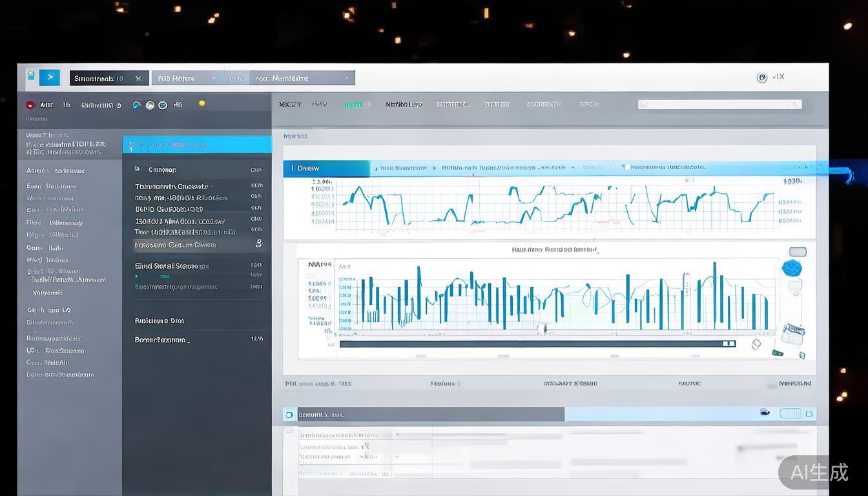Click the blue square icon in top toolbar
Viewport: 868px width, 496px height.
tap(50, 77)
